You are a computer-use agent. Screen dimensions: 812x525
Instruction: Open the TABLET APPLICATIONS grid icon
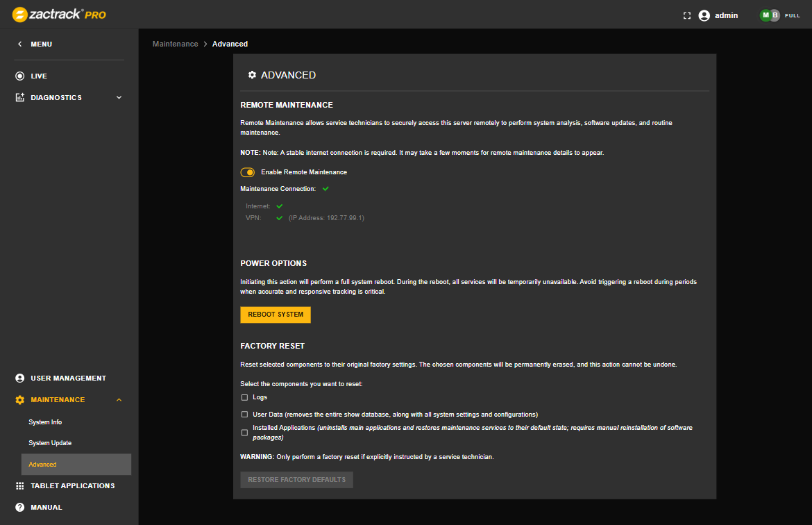(x=19, y=485)
